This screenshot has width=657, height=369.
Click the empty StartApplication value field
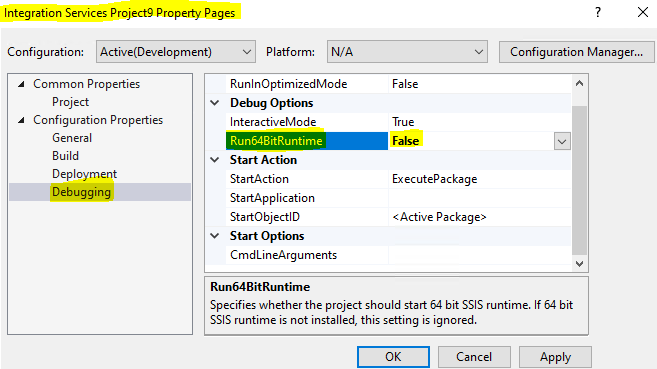tap(479, 198)
